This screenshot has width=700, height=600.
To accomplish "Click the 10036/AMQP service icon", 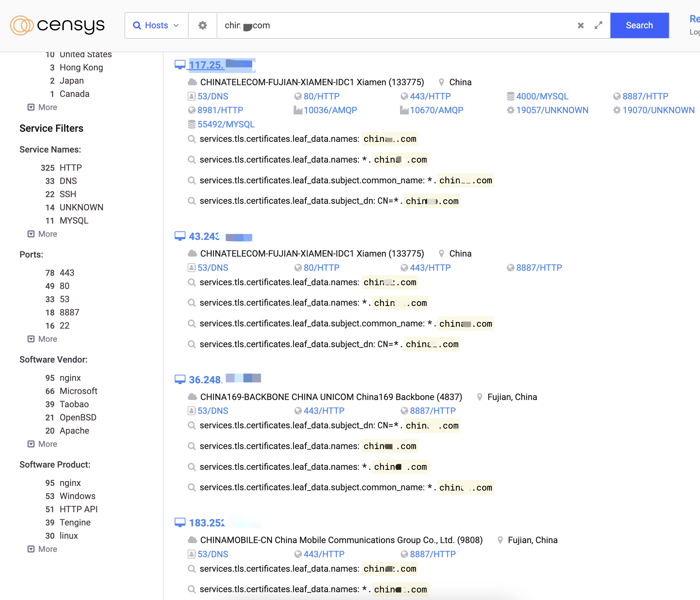I will pos(297,110).
